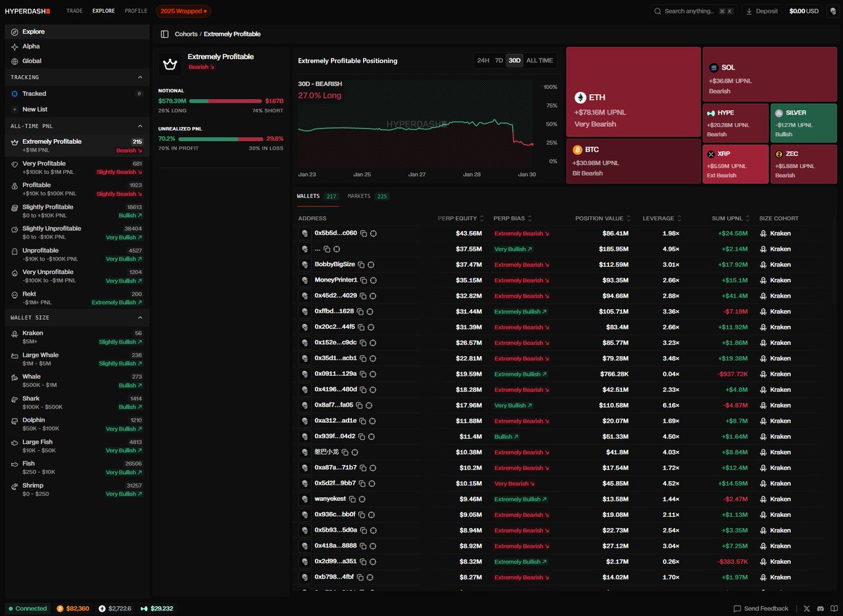This screenshot has width=843, height=616.
Task: Open Alpha in the sidebar
Action: tap(76, 46)
